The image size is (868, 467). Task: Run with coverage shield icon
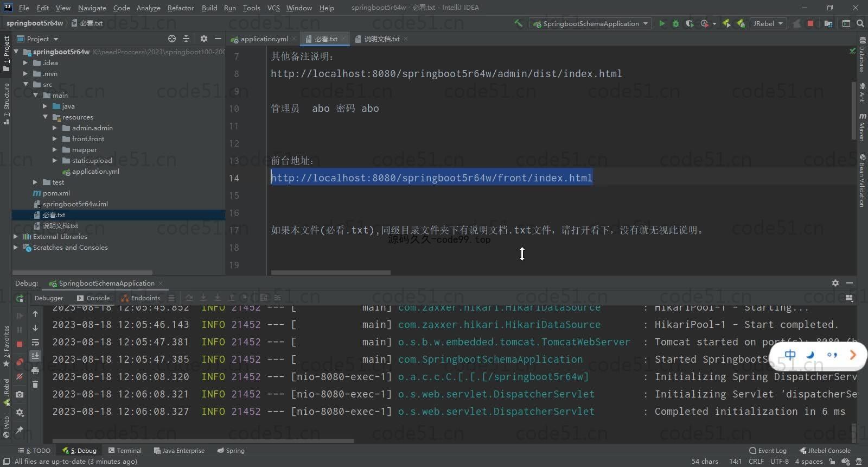click(690, 23)
